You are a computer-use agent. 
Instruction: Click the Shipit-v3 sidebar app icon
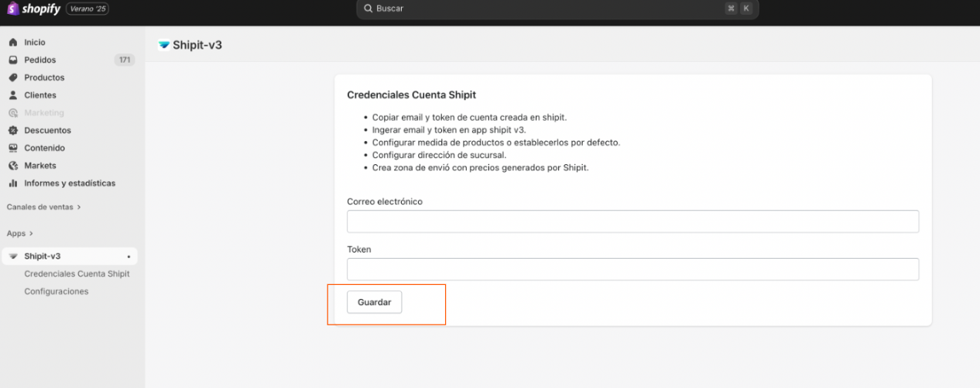pyautogui.click(x=13, y=256)
